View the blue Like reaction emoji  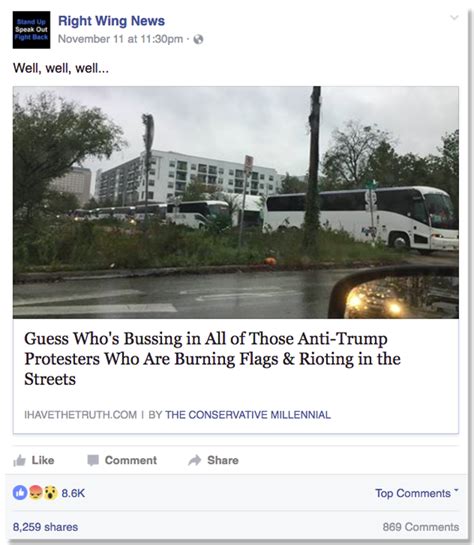coord(20,493)
